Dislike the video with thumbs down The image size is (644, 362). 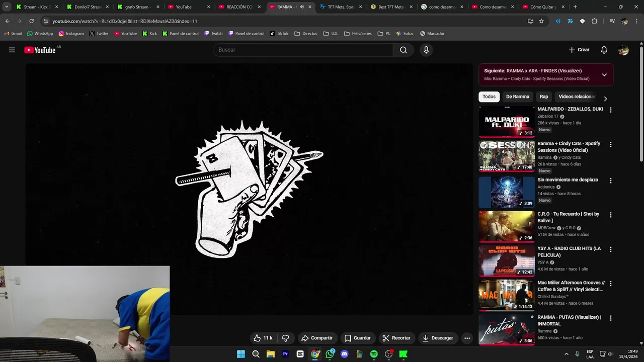[x=285, y=338]
